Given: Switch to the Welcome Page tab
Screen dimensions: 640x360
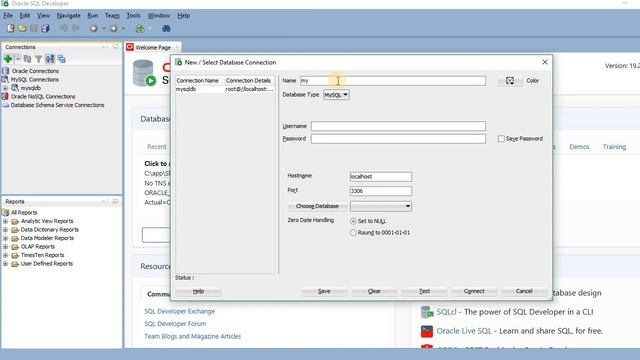Looking at the screenshot, I should [153, 47].
